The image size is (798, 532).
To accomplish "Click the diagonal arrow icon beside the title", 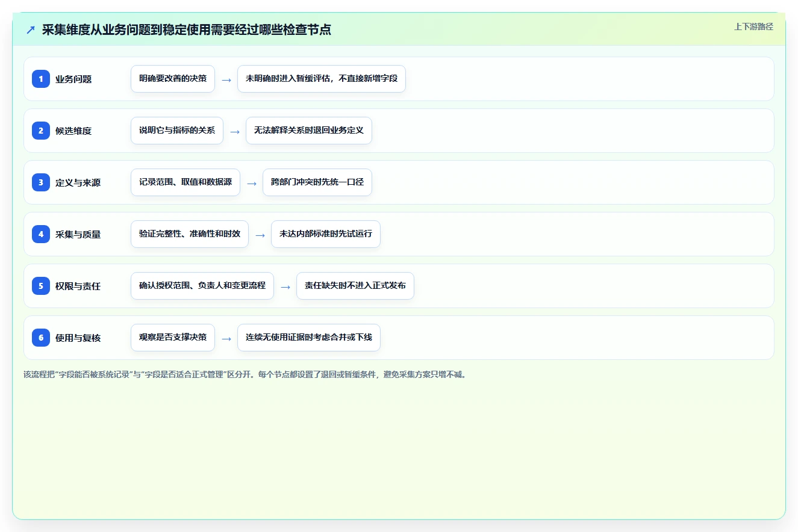I will click(30, 29).
